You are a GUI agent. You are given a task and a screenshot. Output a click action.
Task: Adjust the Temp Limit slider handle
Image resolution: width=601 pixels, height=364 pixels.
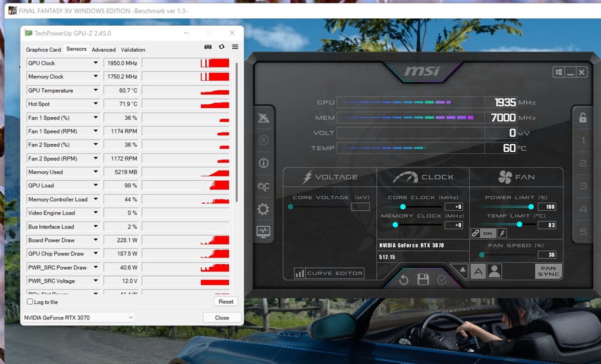[519, 224]
